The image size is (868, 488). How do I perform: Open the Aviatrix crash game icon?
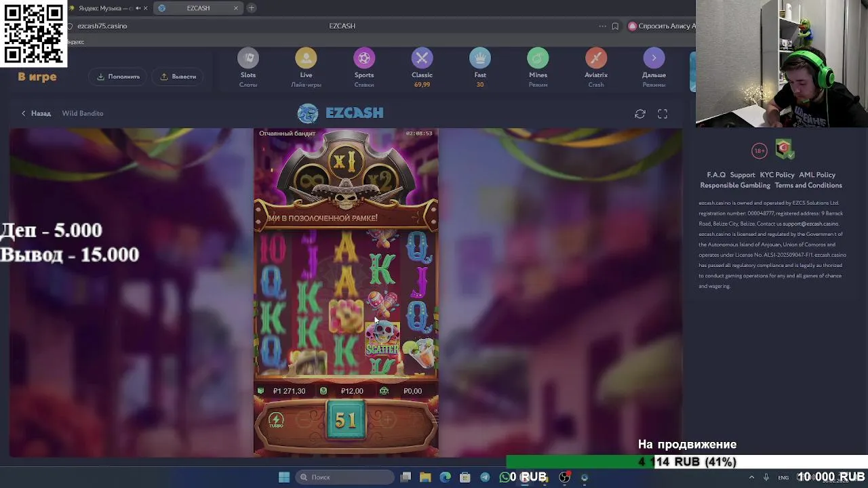coord(596,58)
